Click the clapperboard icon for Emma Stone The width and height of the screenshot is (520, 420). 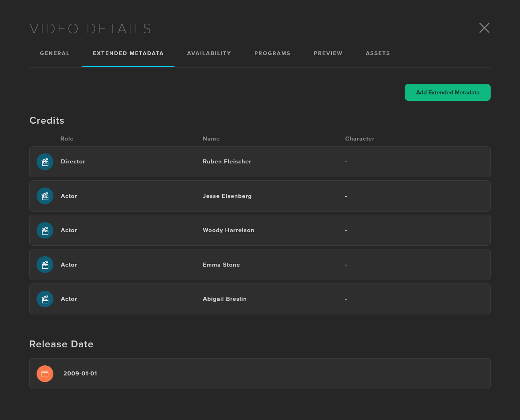45,265
